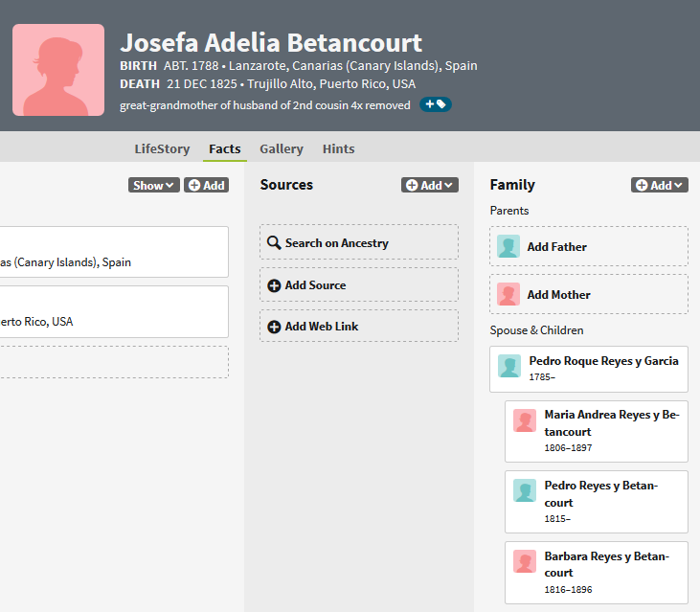This screenshot has width=700, height=612.
Task: Open the LifeStory tab
Action: 163,148
